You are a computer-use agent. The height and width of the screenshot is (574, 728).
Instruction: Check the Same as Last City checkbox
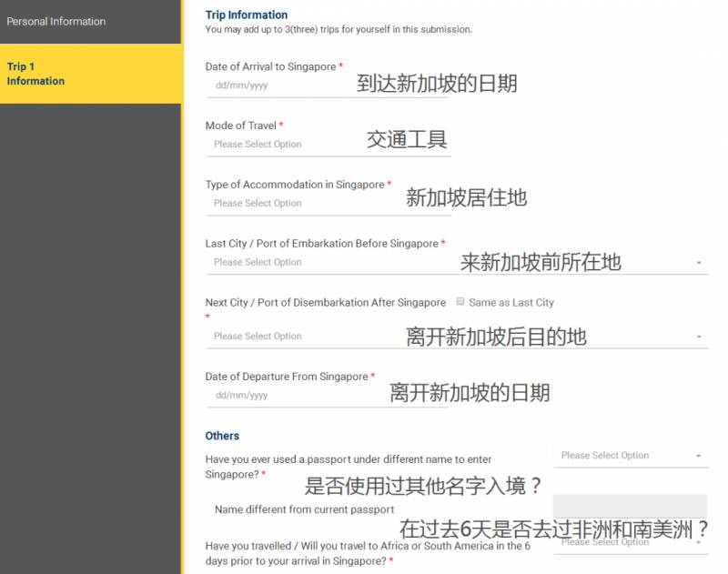[460, 302]
